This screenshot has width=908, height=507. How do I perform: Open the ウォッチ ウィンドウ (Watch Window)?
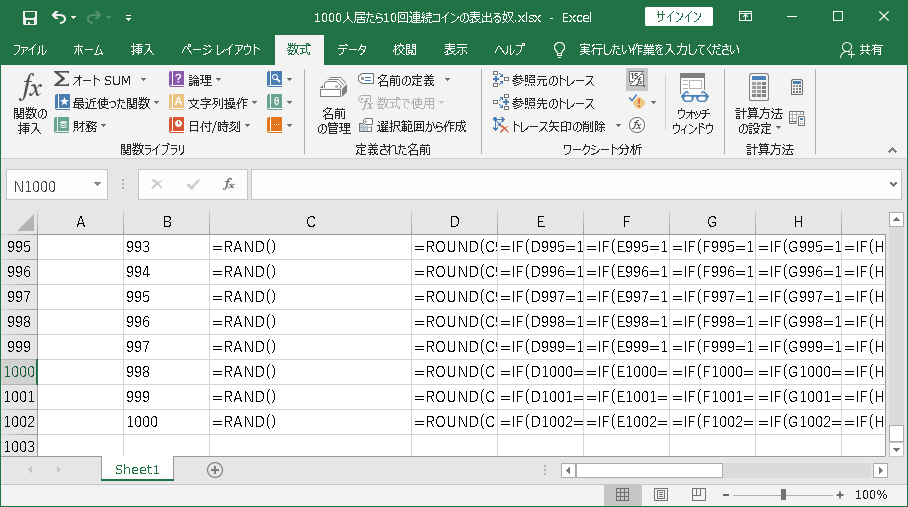click(693, 105)
